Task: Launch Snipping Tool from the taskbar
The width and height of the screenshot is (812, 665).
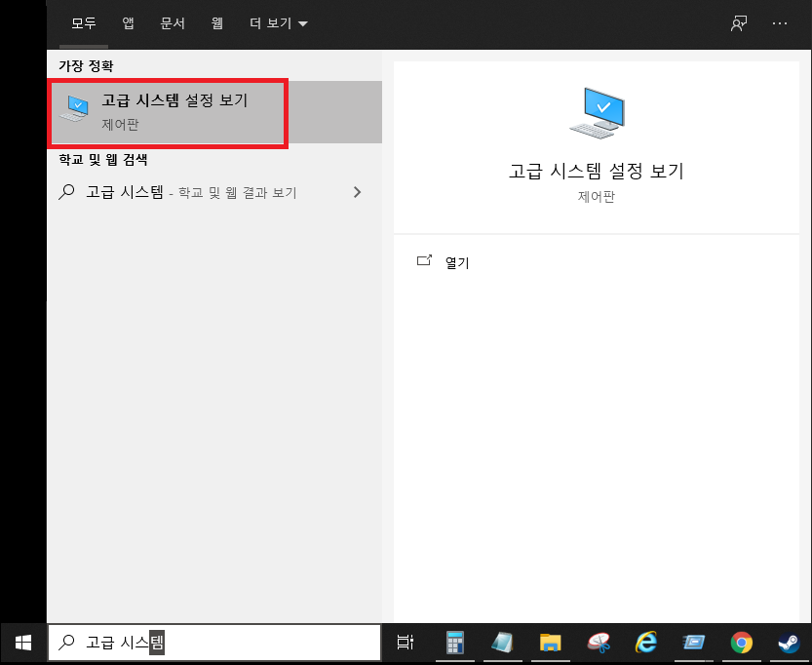Action: click(x=599, y=643)
